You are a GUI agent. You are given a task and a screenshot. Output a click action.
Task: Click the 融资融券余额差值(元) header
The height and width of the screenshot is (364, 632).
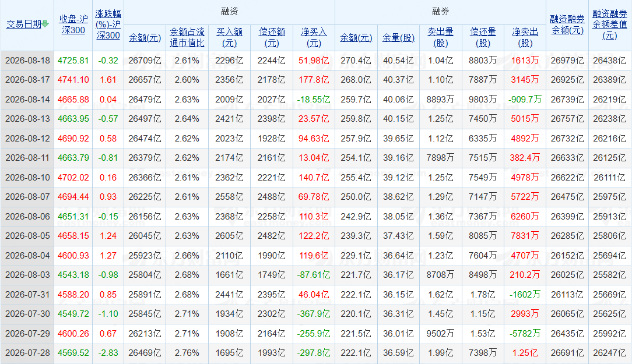pyautogui.click(x=609, y=24)
